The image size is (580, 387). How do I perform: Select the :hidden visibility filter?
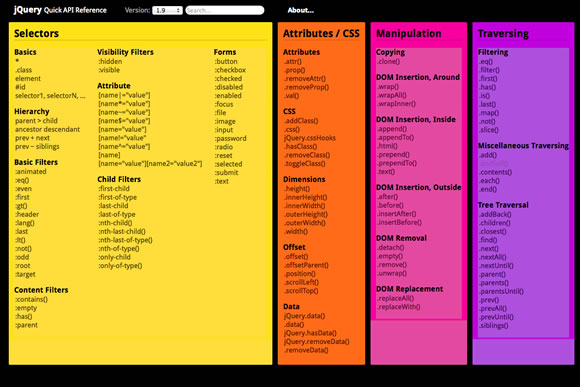[x=110, y=61]
